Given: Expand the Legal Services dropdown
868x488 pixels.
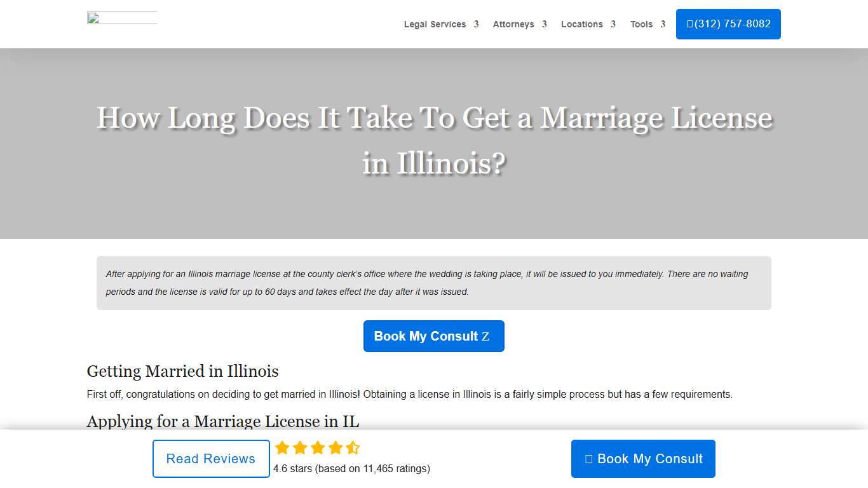Looking at the screenshot, I should [x=476, y=24].
